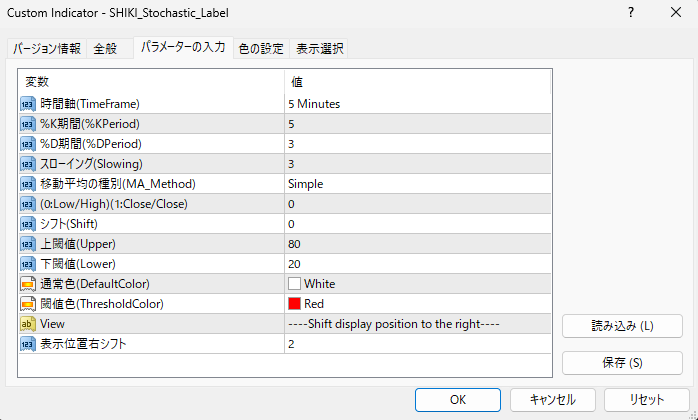Click the White default color swatch
Screen dimensions: 698x420
coord(294,283)
